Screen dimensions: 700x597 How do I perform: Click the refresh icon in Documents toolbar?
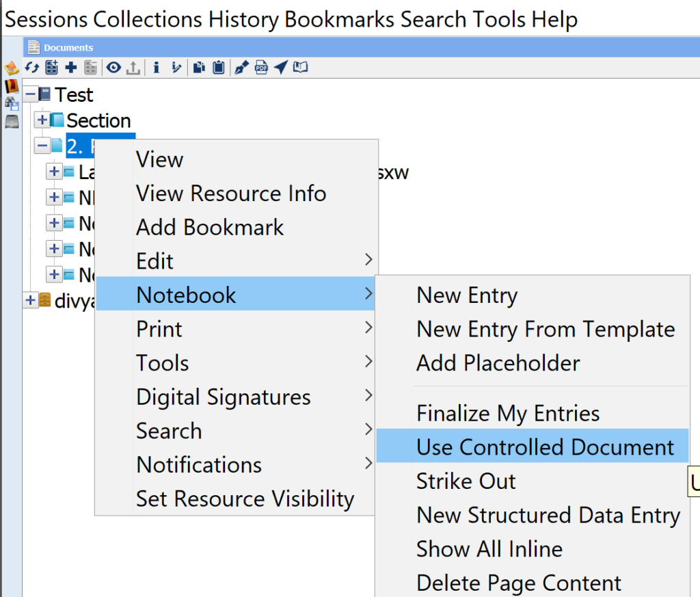(x=32, y=67)
